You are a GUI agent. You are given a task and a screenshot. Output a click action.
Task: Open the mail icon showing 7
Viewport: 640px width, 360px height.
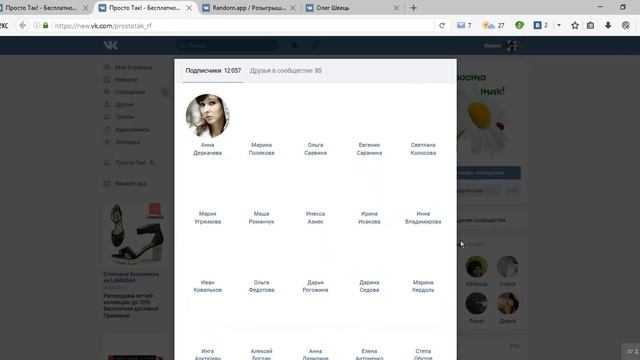pyautogui.click(x=464, y=25)
